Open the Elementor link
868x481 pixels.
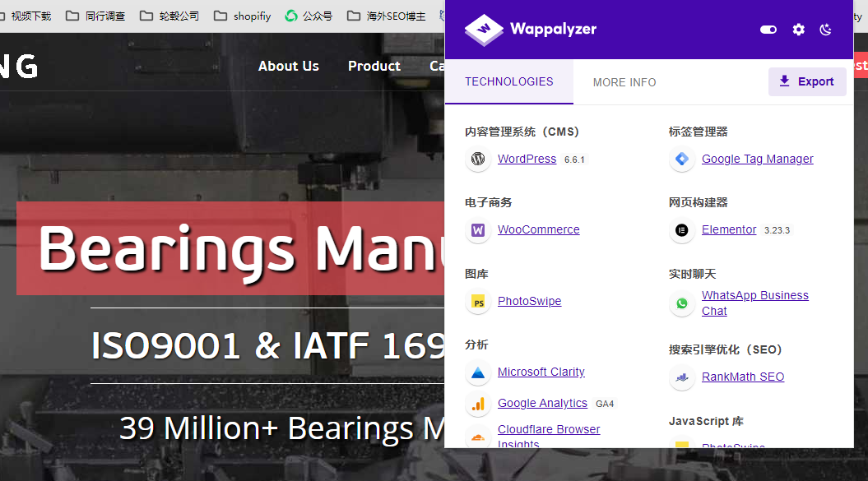(728, 229)
